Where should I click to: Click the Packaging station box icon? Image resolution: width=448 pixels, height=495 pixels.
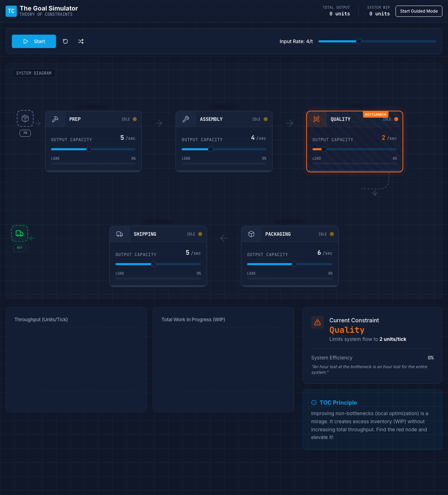click(251, 234)
